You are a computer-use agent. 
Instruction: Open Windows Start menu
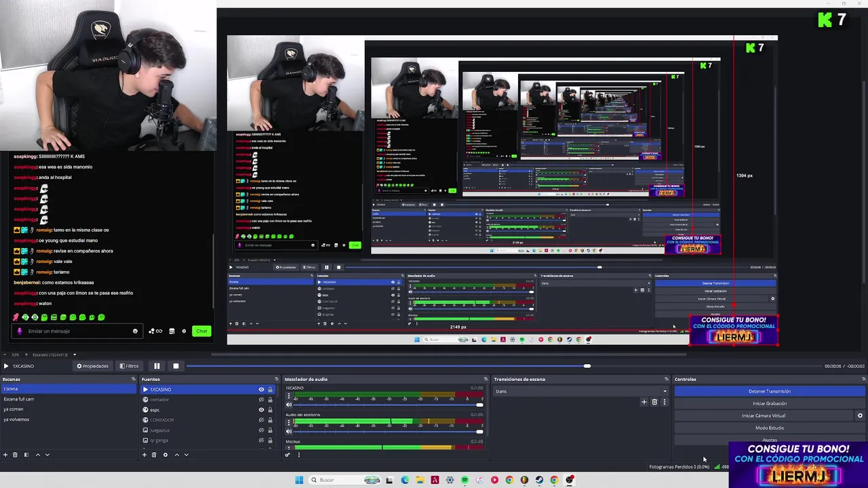tap(299, 480)
